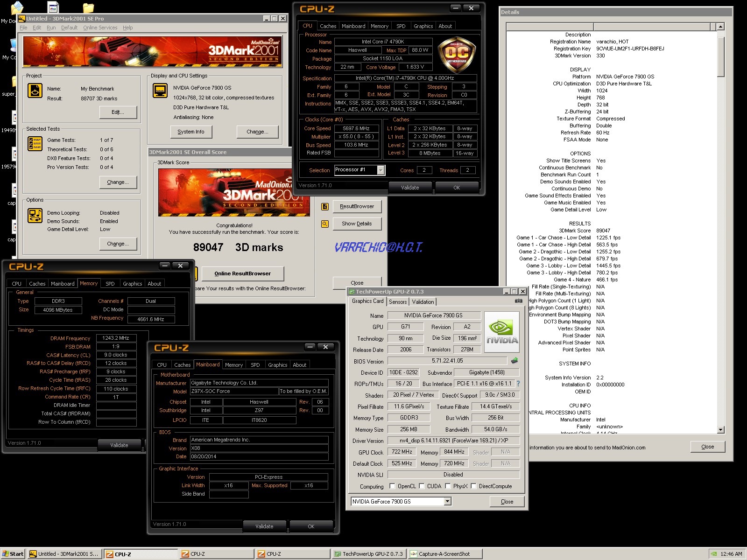Click Close button in Details window

click(x=708, y=447)
